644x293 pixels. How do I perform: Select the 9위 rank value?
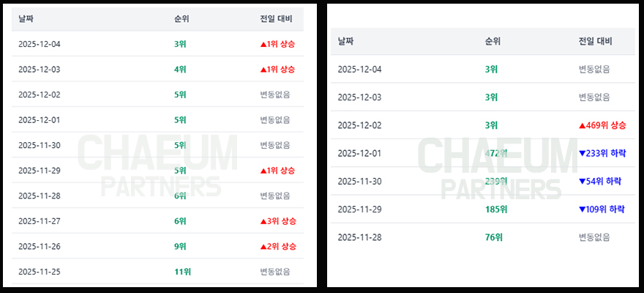coord(180,247)
